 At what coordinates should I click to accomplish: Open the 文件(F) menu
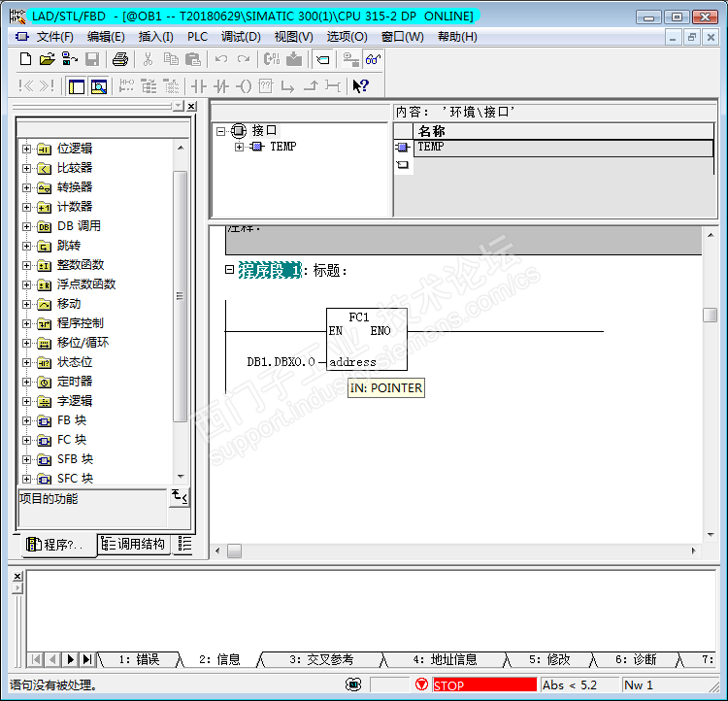pos(54,37)
